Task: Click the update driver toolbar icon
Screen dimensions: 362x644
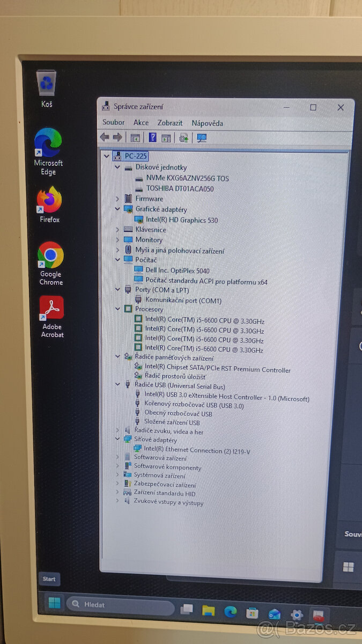Action: click(184, 138)
